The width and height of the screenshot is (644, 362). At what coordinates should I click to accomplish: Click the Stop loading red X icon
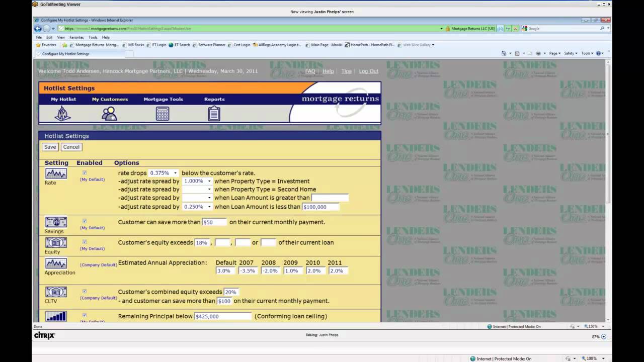[x=516, y=29]
